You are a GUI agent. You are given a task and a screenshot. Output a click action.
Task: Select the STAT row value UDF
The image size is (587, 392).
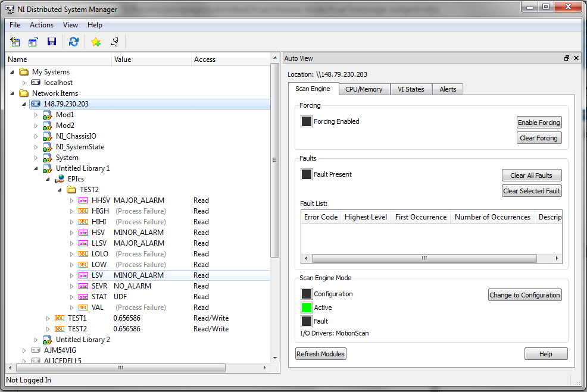click(x=120, y=297)
